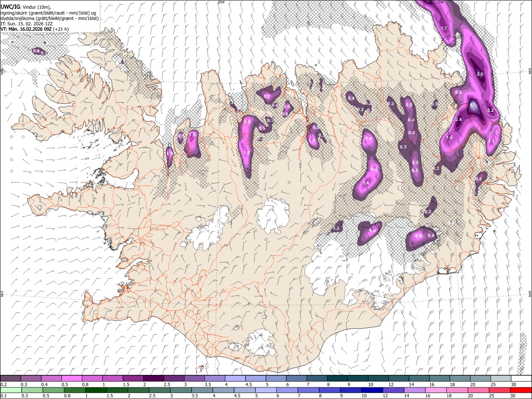Select the 0.1 pale green swatch in the rain scale
532x399 pixels.
point(11,390)
